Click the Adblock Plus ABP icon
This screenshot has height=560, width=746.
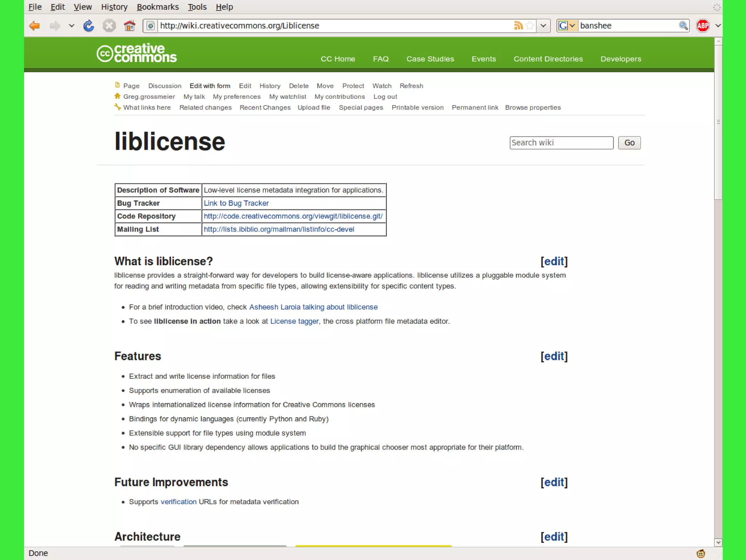(x=702, y=26)
